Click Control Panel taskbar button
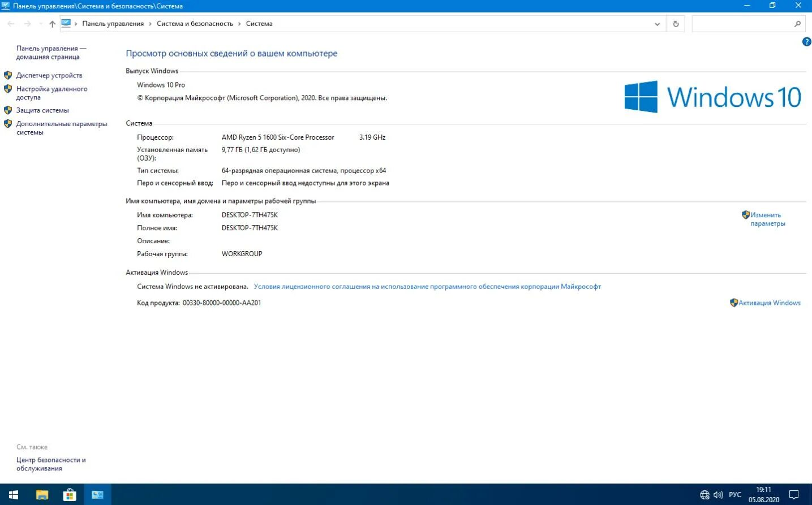 (97, 495)
